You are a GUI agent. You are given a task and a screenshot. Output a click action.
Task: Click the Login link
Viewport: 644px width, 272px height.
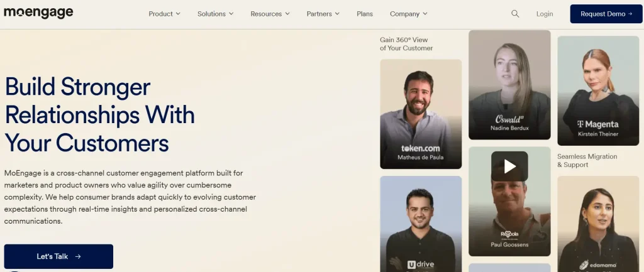click(545, 14)
